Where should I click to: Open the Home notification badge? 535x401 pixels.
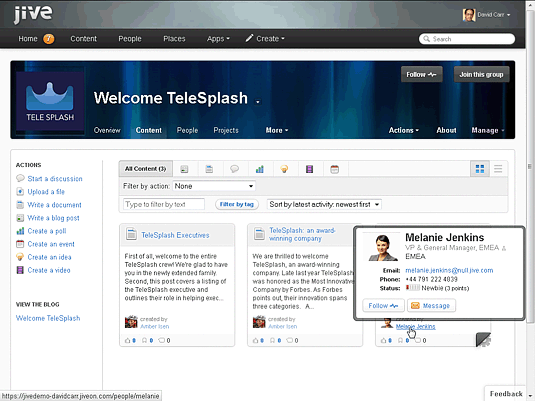48,39
